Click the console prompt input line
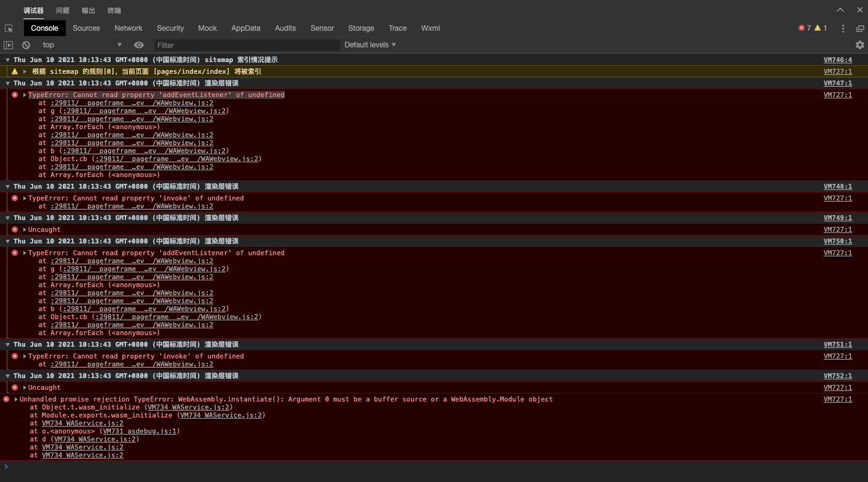The image size is (868, 482). (434, 467)
